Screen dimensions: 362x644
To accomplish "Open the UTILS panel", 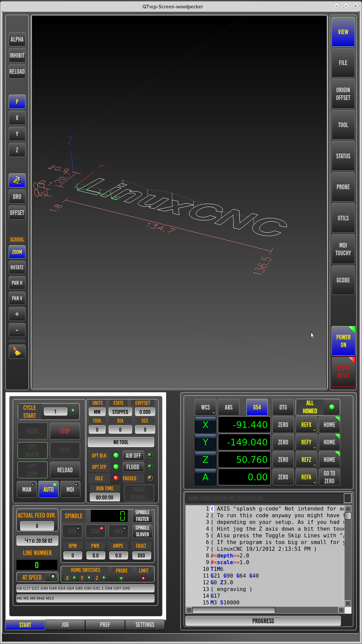I will tap(343, 218).
